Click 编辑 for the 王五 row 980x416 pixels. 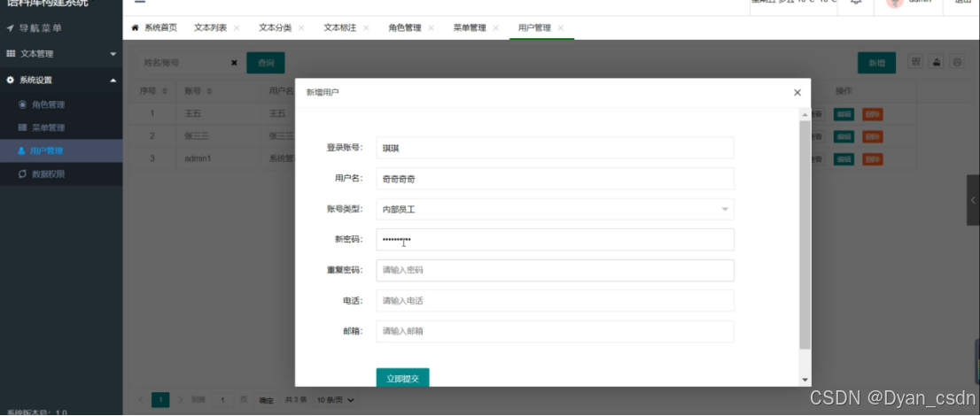click(x=844, y=114)
